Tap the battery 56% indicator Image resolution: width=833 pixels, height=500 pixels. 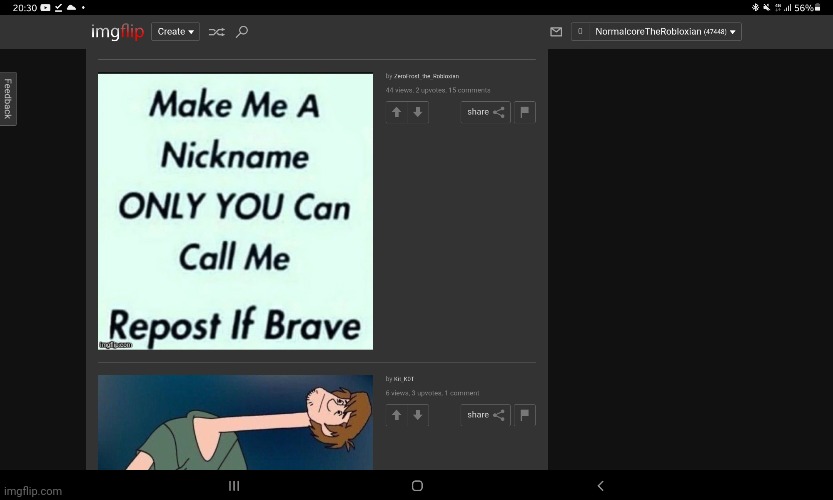pos(808,7)
